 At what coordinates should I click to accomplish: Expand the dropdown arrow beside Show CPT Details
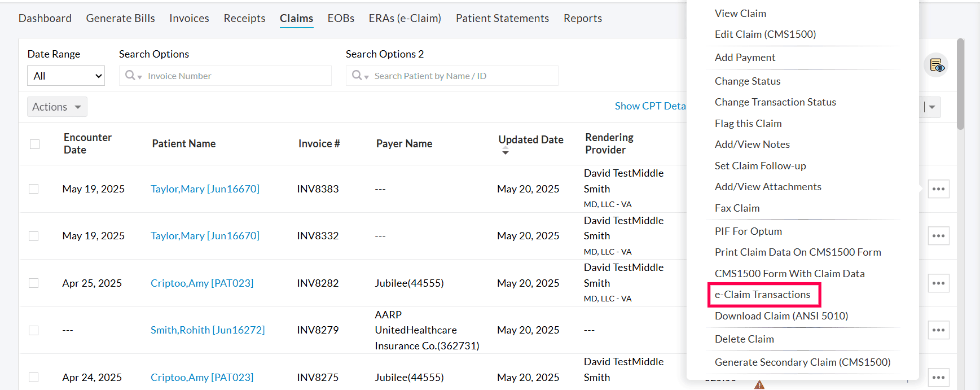[932, 107]
